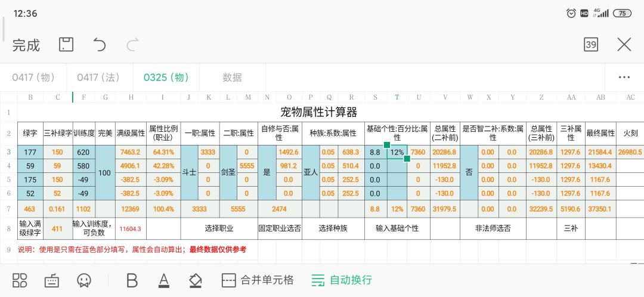Viewport: 644px width, 297px height.
Task: Open the tools grid panel icon
Action: [x=20, y=280]
